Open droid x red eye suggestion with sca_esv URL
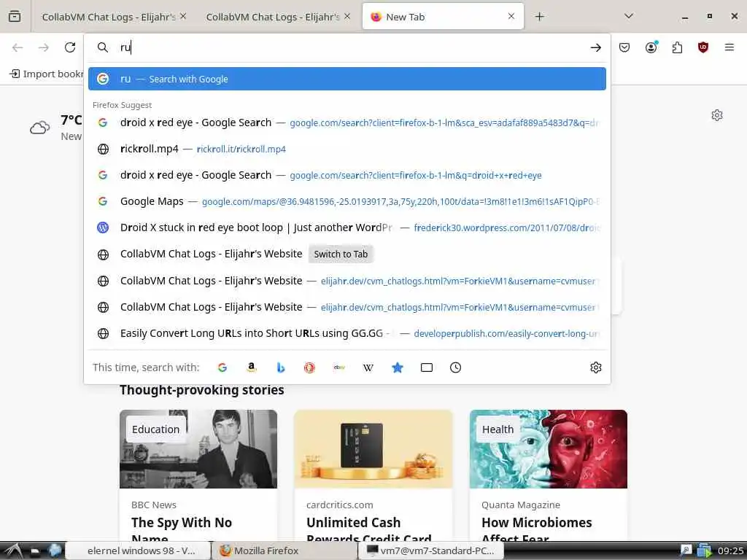Viewport: 747px width, 560px height. (x=347, y=122)
